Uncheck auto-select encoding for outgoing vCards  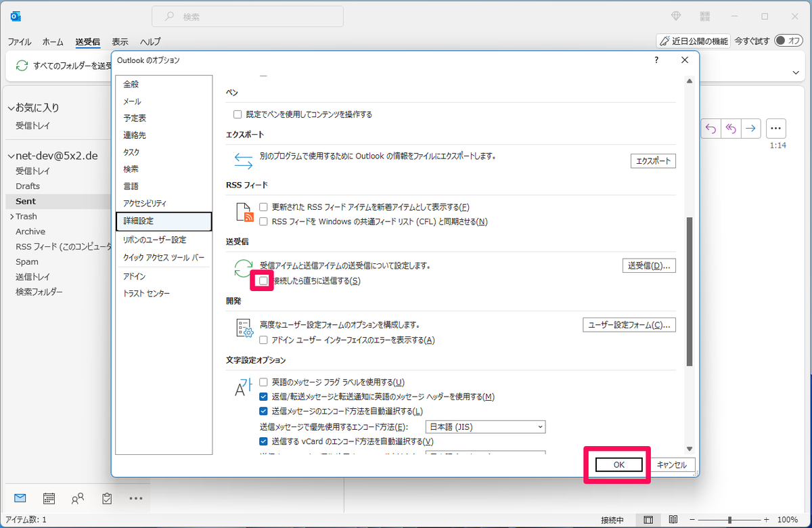point(264,441)
